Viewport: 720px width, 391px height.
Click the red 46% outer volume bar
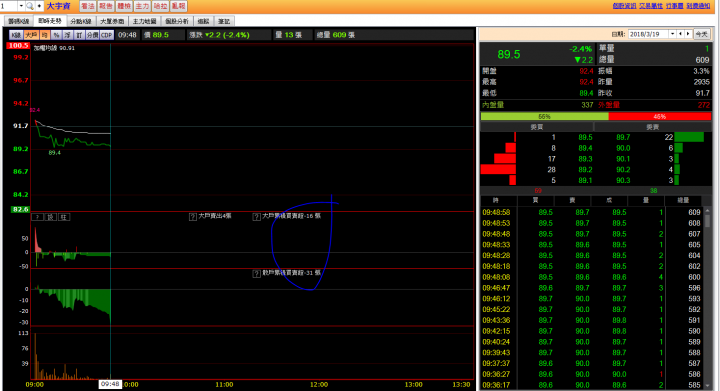click(660, 117)
